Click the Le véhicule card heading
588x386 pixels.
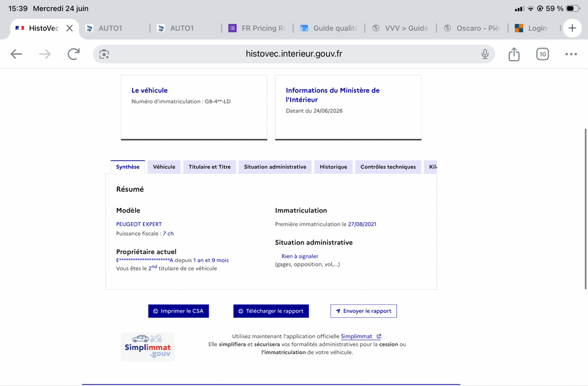tap(149, 90)
